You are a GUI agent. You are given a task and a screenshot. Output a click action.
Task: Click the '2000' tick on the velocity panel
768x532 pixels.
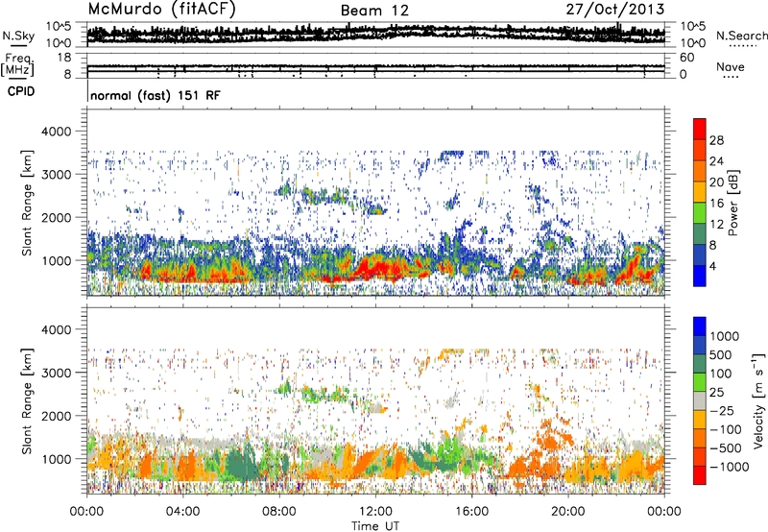(59, 416)
